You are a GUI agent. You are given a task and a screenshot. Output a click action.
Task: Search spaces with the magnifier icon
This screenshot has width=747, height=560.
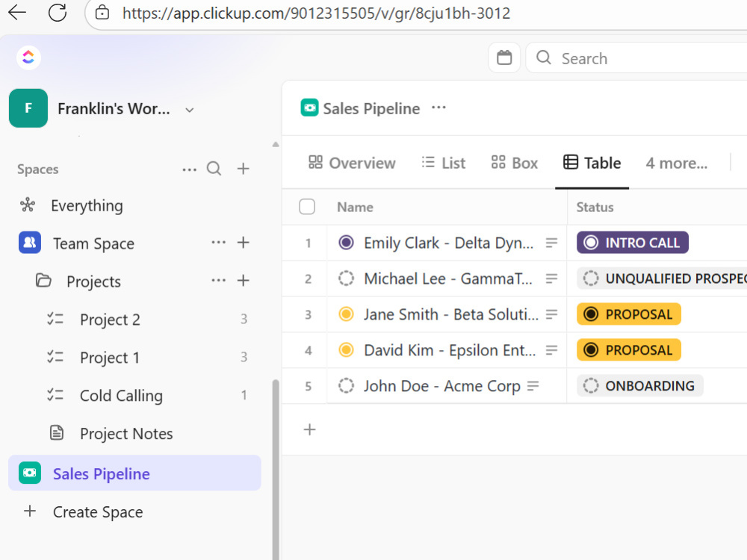coord(214,169)
